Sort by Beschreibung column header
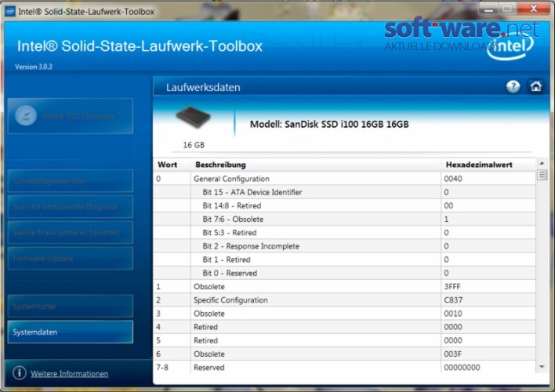Image resolution: width=555 pixels, height=392 pixels. tap(316, 165)
